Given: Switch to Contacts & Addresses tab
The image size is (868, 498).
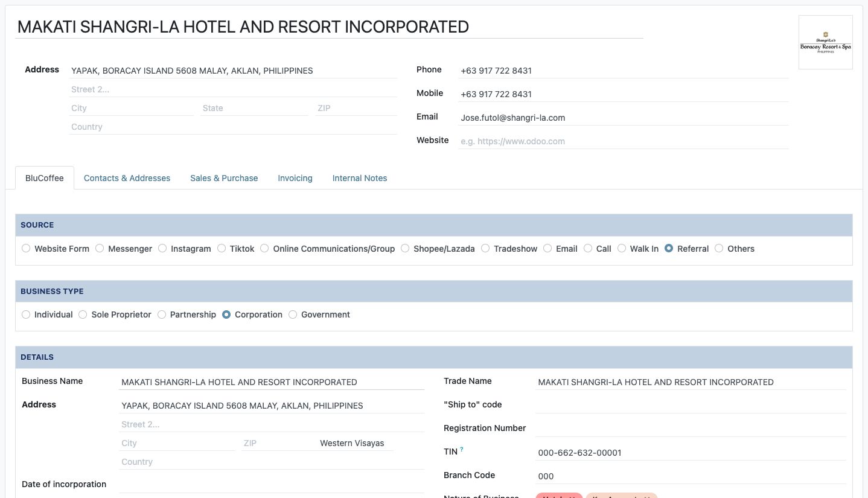Looking at the screenshot, I should (x=127, y=178).
